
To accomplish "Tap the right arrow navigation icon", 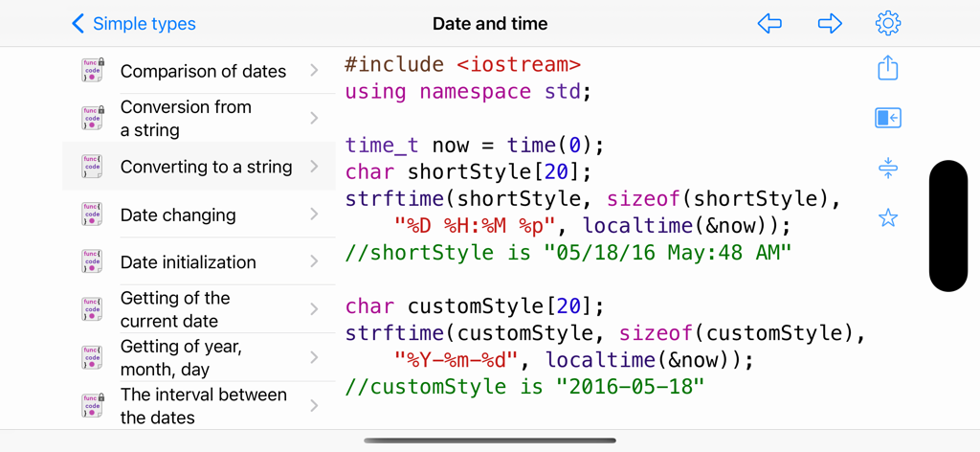I will [x=830, y=24].
